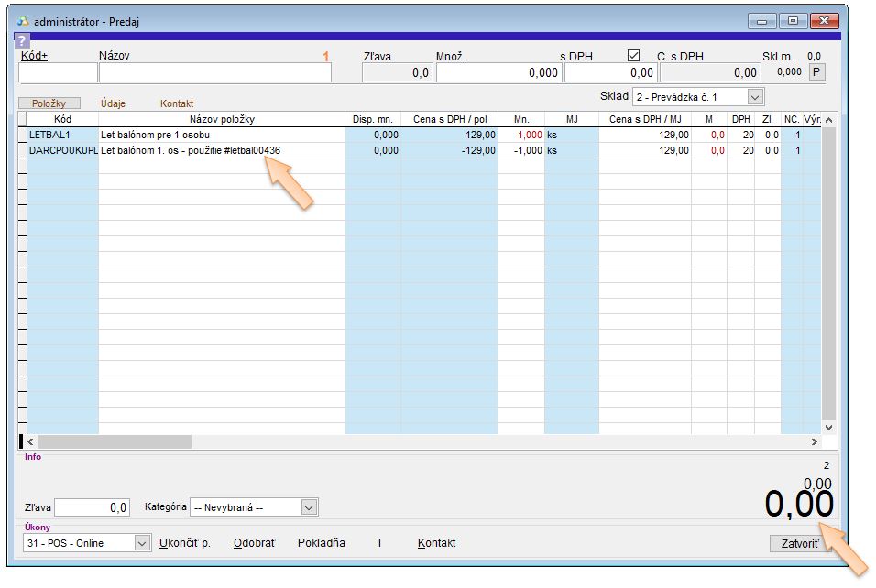The image size is (876, 588).
Task: Open the Pokladňa action
Action: 321,543
